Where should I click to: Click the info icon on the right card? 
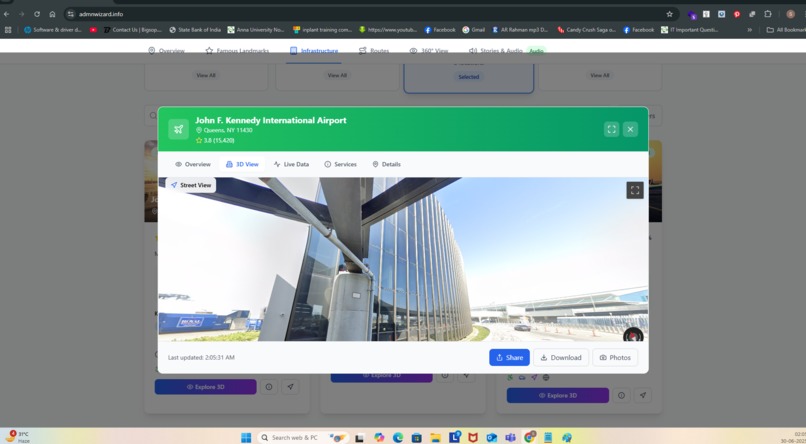621,396
